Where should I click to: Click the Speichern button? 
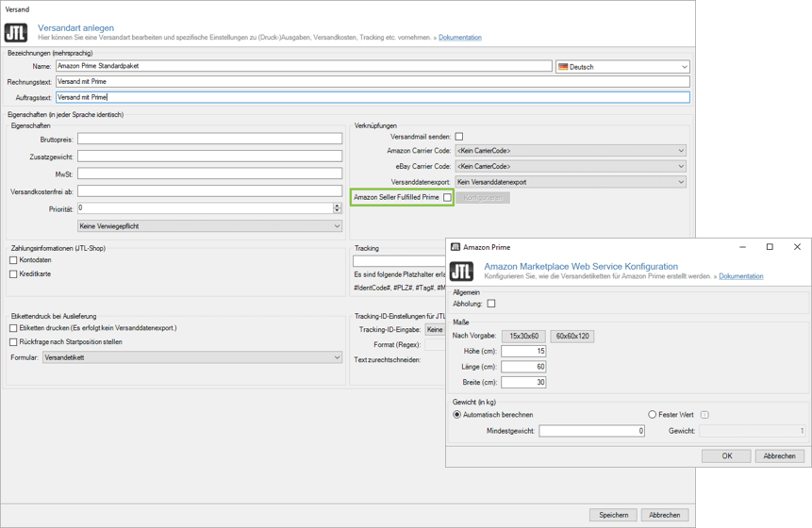click(x=613, y=515)
